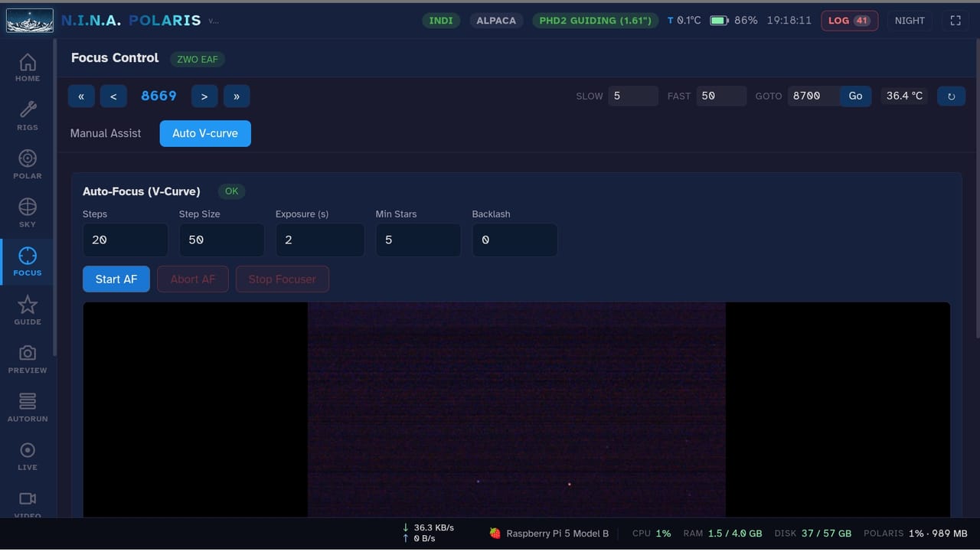Open the Video sidebar page

click(28, 504)
